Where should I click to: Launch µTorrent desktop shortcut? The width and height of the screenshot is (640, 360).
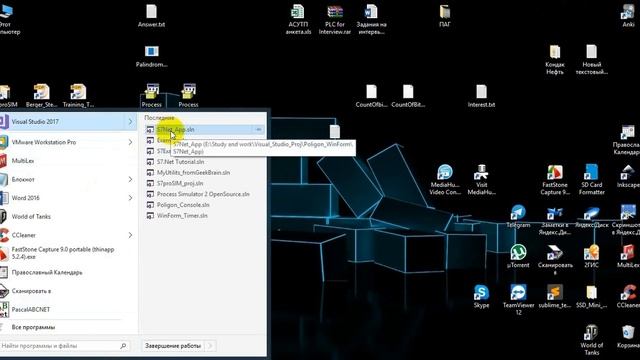click(x=518, y=256)
